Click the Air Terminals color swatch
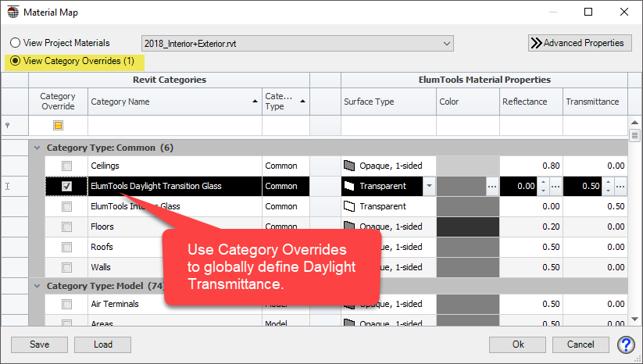 [468, 304]
